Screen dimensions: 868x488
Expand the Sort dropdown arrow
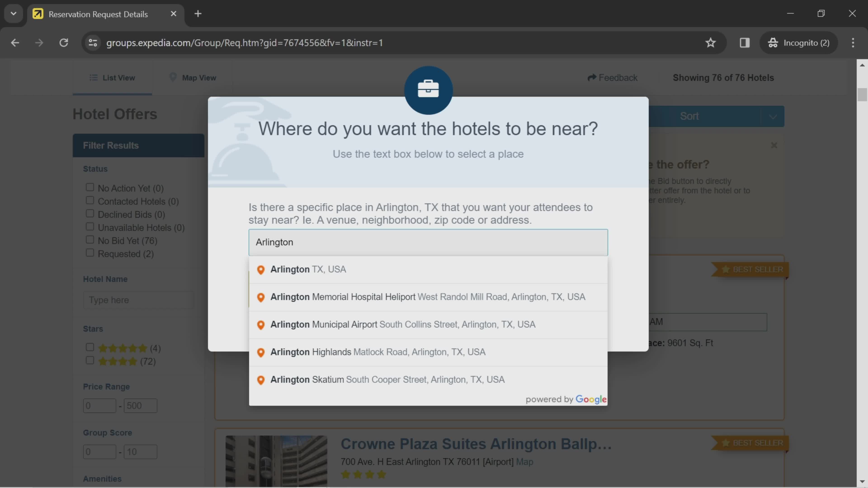point(773,117)
